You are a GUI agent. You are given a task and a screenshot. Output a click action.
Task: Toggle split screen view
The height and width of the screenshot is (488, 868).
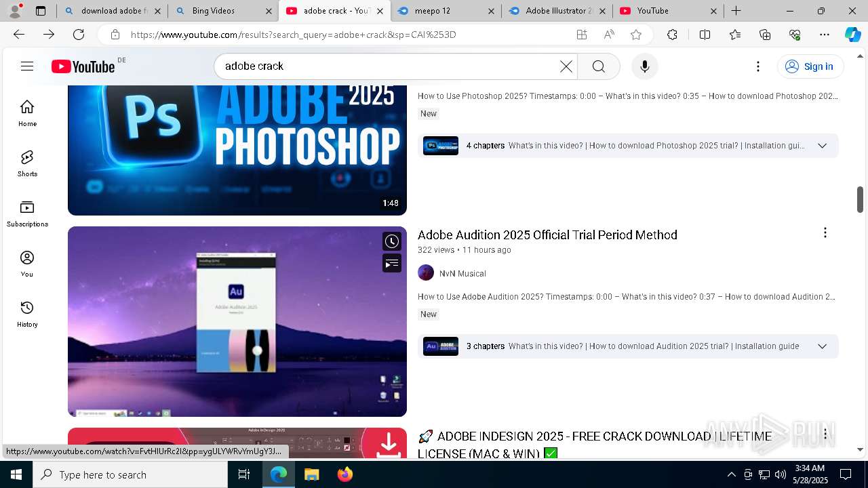[x=705, y=35]
